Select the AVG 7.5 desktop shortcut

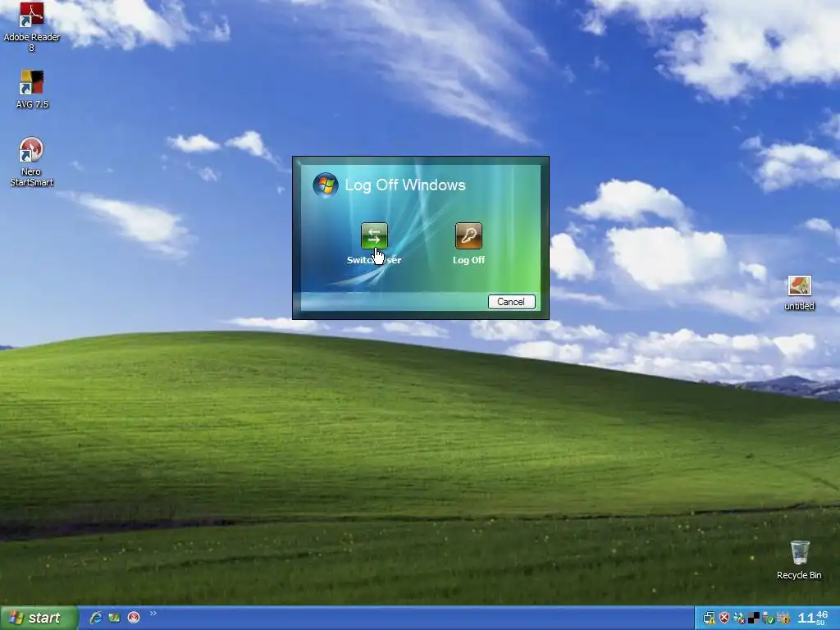(x=32, y=89)
